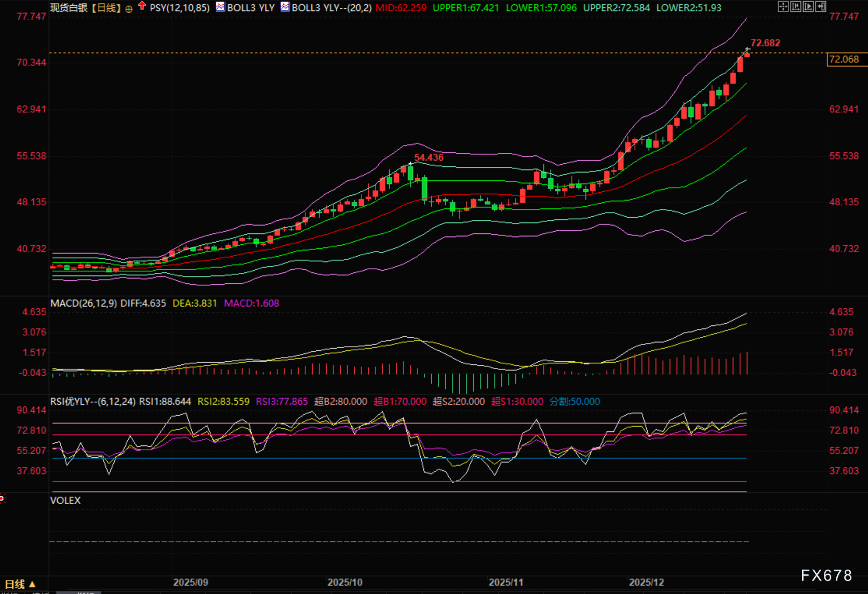Click the crosshair cursor icon at top right
Viewport: 868px width, 594px height.
click(783, 7)
